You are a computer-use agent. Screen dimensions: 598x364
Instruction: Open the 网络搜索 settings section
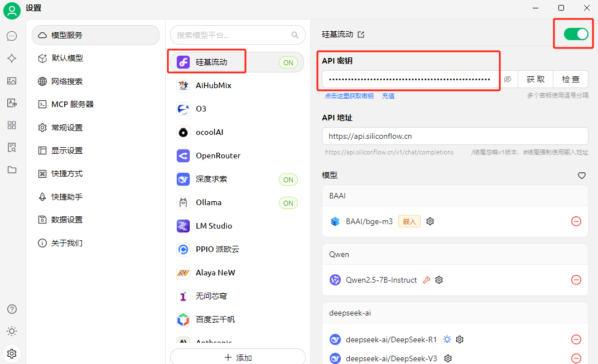coord(96,81)
